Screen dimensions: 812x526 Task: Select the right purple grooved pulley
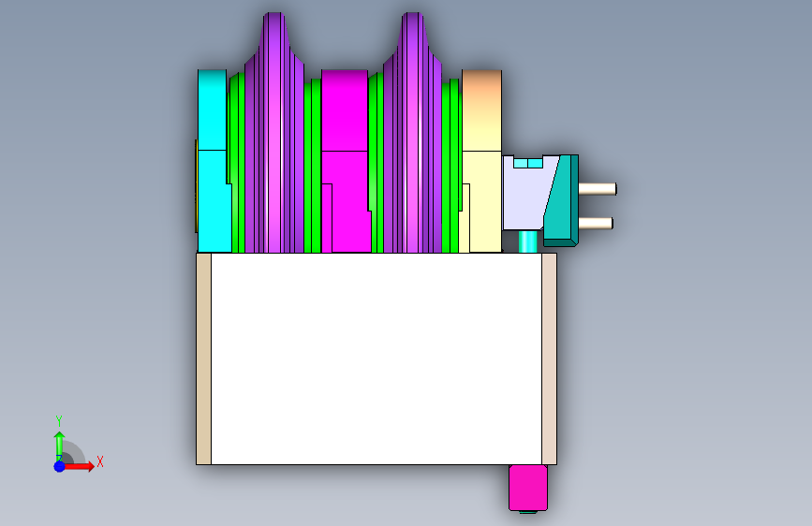(x=413, y=133)
